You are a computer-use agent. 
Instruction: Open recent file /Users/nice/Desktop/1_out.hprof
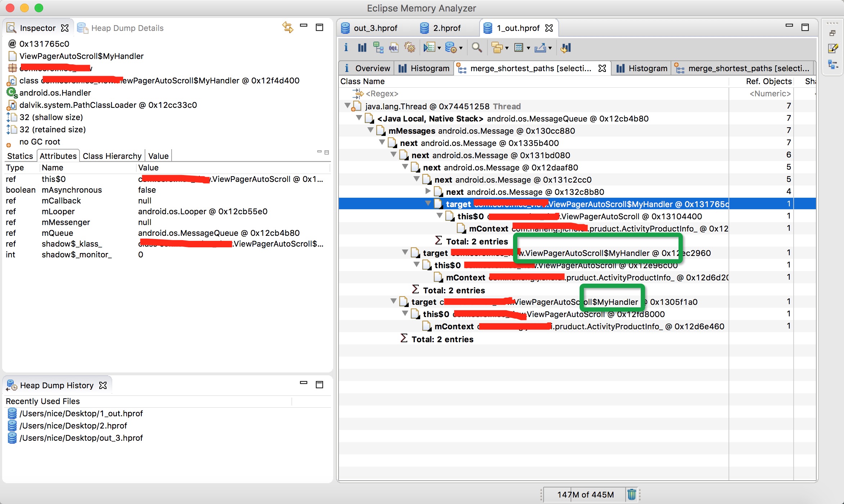pos(81,413)
